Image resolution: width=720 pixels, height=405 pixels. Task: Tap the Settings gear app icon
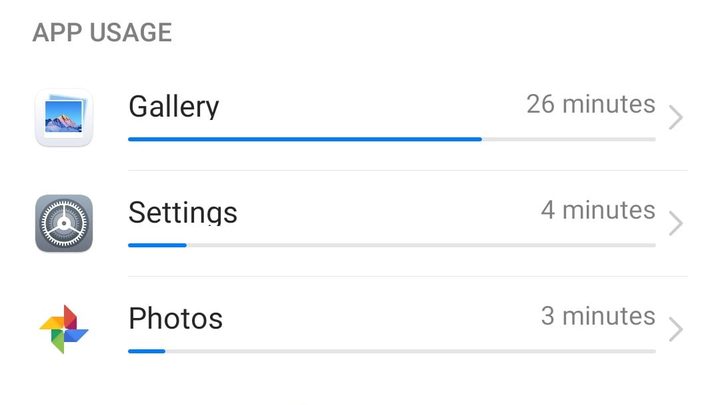pos(64,223)
